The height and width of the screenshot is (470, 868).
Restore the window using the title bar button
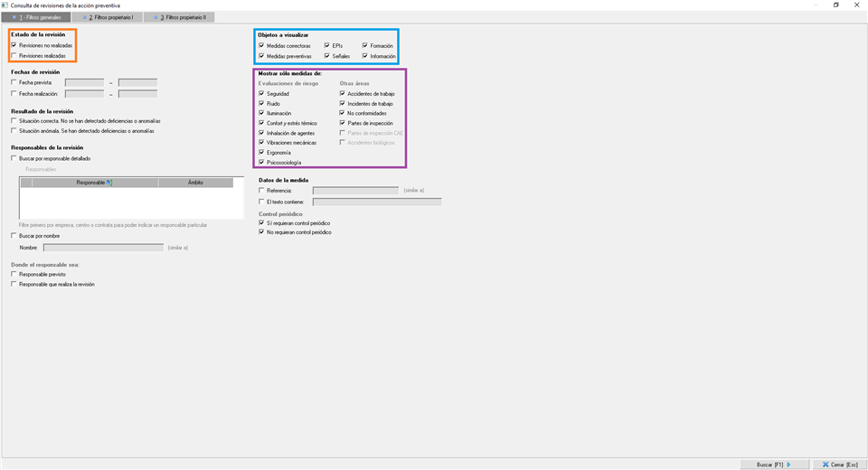(835, 5)
